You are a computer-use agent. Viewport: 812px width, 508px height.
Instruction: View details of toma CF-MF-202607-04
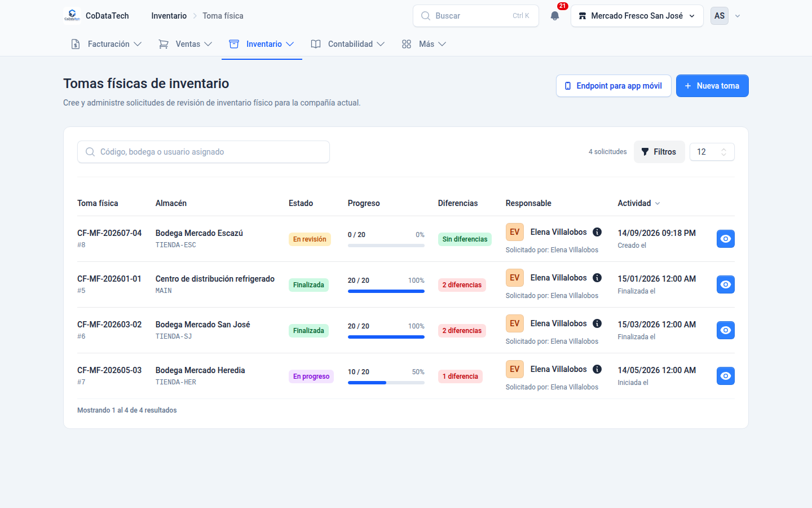(726, 239)
